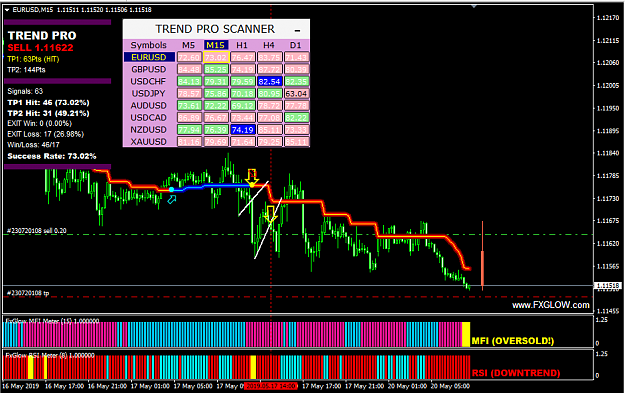Switch to the USDCAD symbol row
Screen dimensions: 625x393
pos(149,118)
